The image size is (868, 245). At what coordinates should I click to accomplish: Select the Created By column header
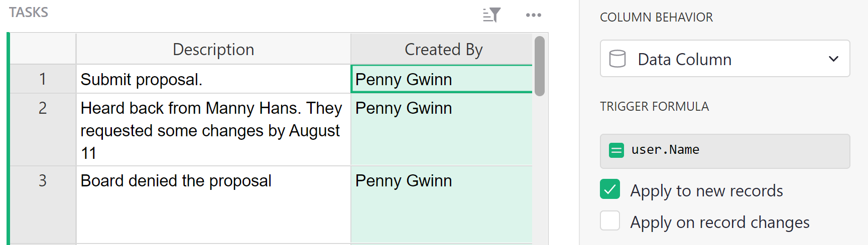point(443,50)
